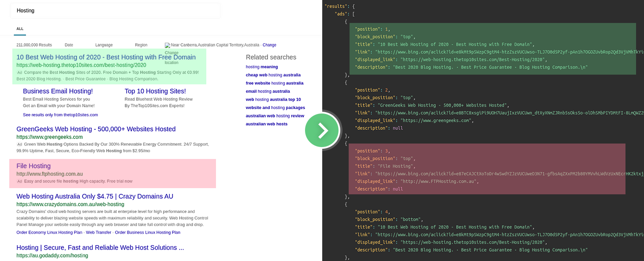Select related search cheap web hosting australia
Image resolution: width=644 pixels, height=261 pixels.
(x=273, y=75)
